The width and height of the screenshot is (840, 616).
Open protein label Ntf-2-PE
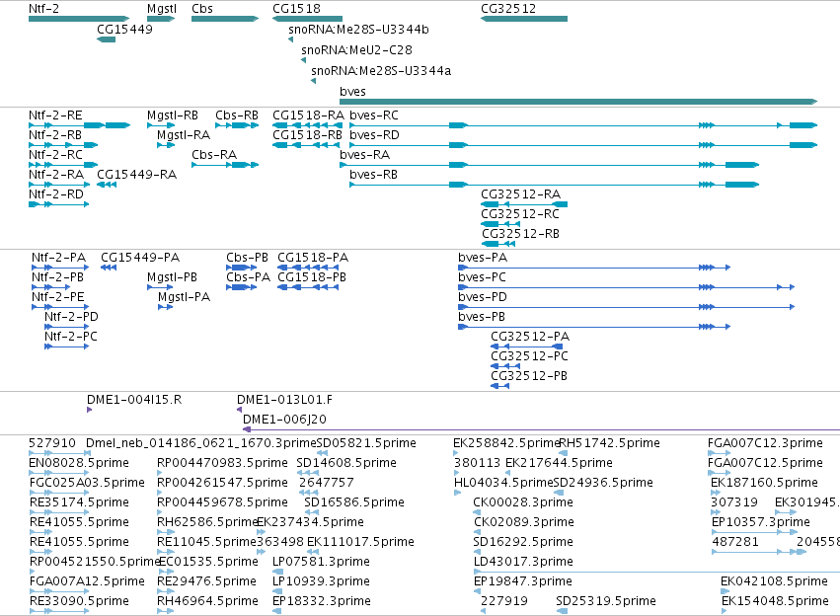tap(58, 297)
